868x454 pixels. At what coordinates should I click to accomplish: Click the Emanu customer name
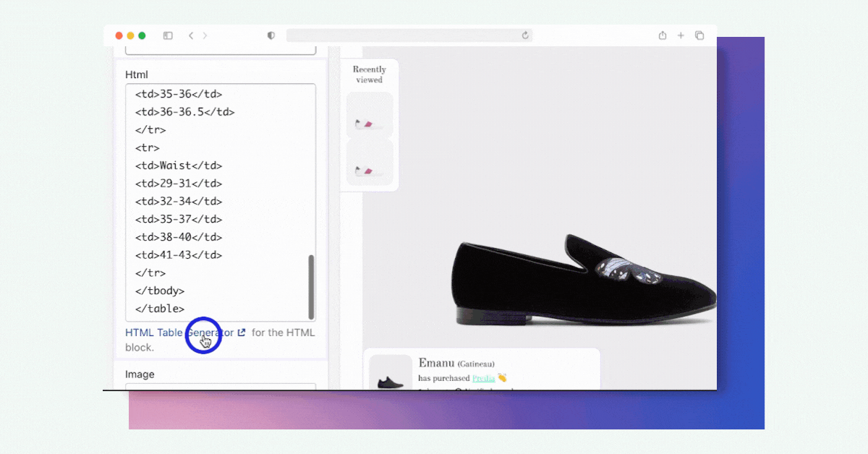(x=435, y=363)
